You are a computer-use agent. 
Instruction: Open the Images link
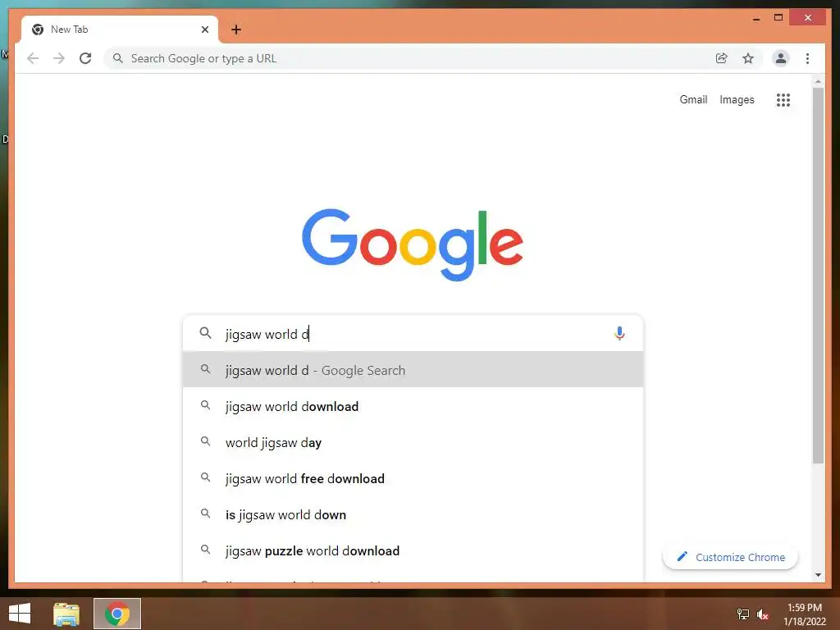737,99
